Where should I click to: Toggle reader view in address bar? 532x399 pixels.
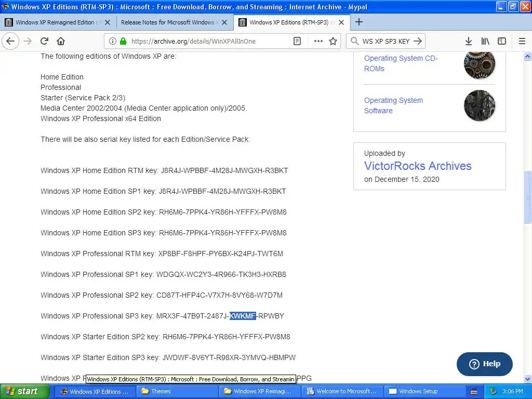tap(297, 41)
